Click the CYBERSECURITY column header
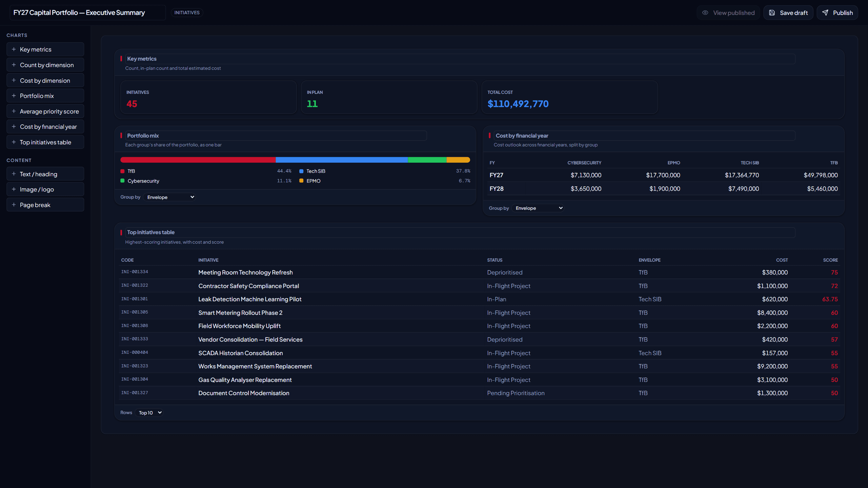The image size is (868, 488). [584, 163]
